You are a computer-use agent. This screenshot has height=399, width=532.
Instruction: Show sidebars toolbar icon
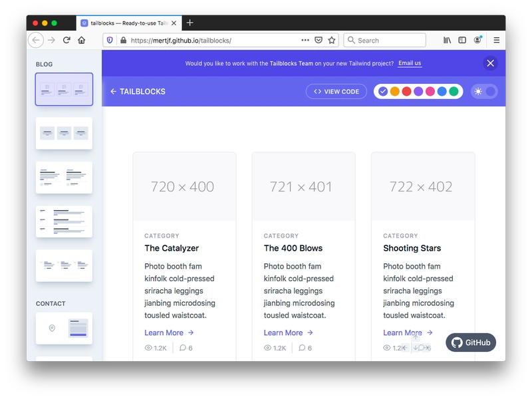[462, 40]
